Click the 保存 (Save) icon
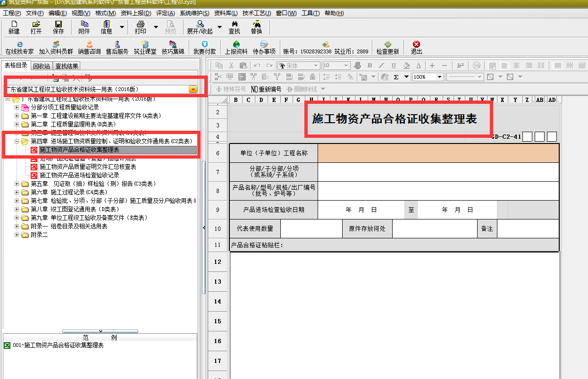Image resolution: width=588 pixels, height=379 pixels. click(x=58, y=27)
